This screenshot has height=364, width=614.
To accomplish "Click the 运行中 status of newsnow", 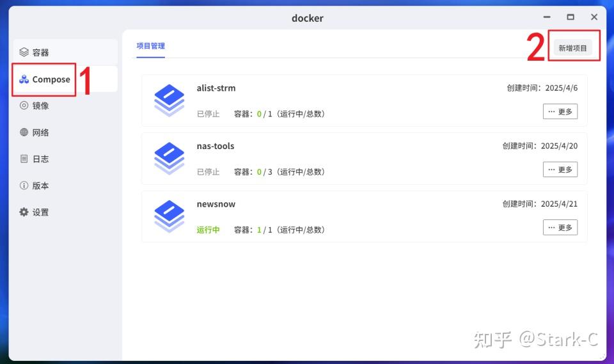I will 208,230.
